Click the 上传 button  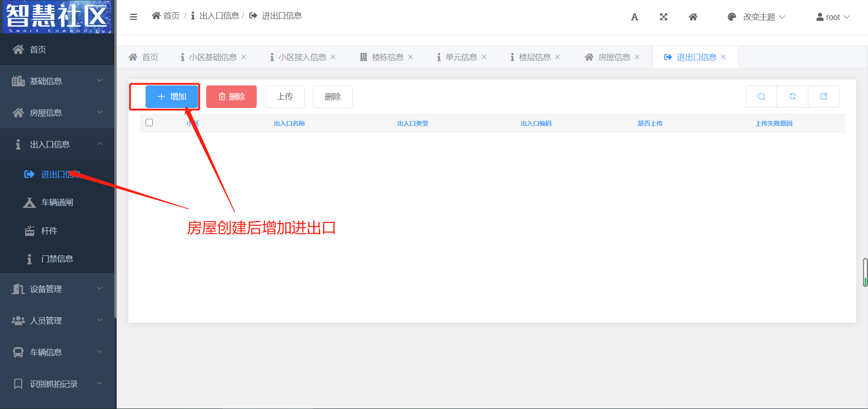click(285, 97)
